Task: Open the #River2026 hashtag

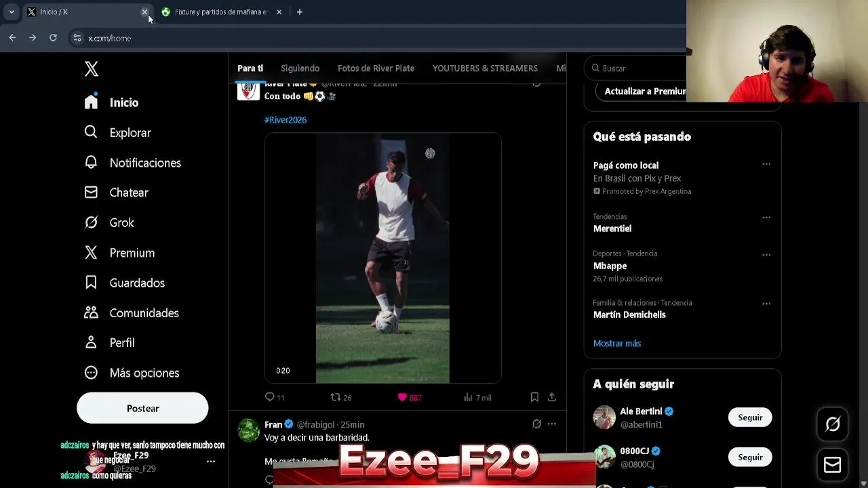Action: [x=285, y=119]
